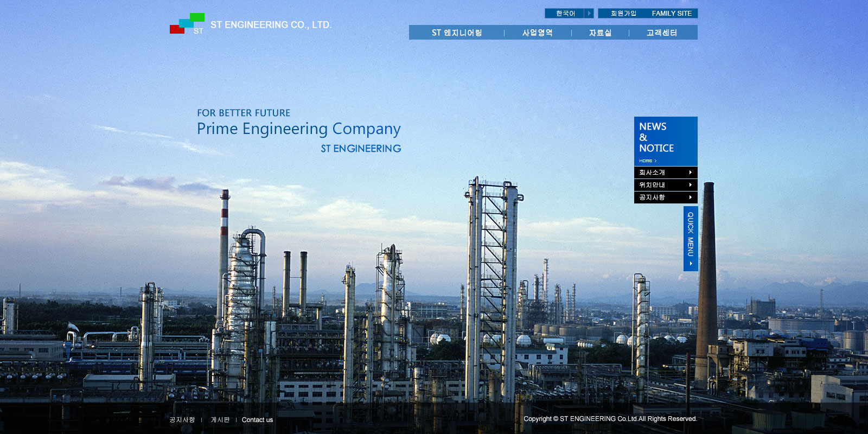Open the Contact us footer link
The width and height of the screenshot is (868, 434).
(257, 420)
